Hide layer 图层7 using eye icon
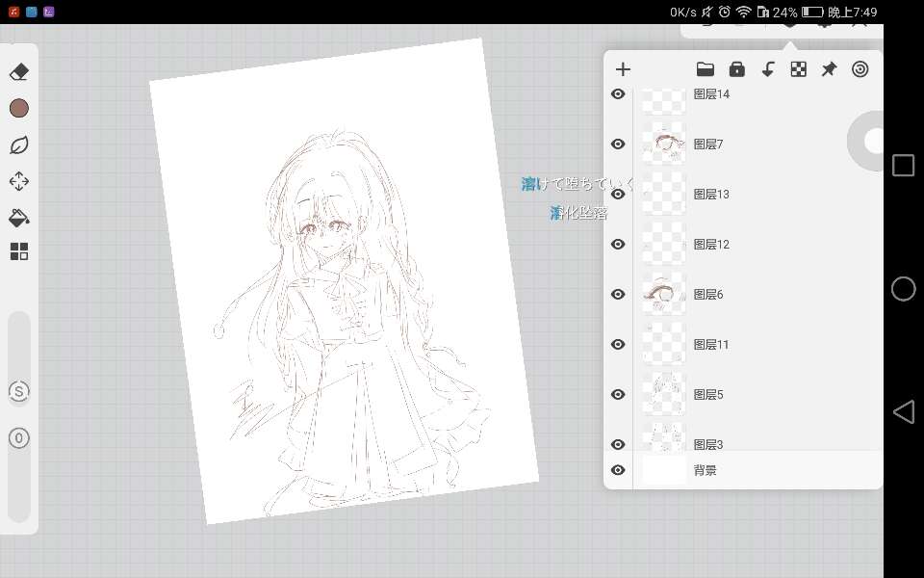 [618, 144]
